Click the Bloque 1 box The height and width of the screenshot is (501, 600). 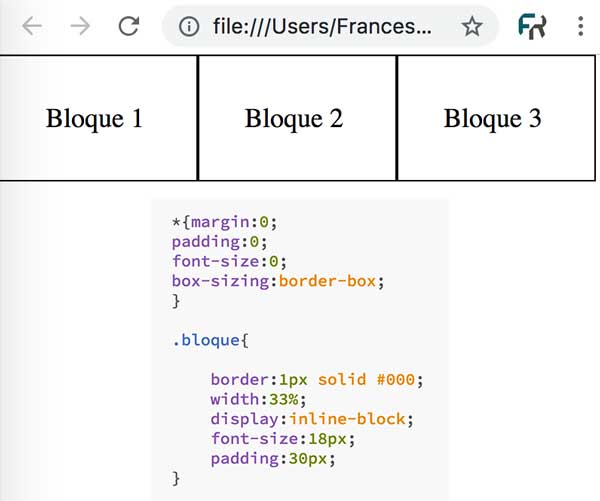pyautogui.click(x=94, y=118)
